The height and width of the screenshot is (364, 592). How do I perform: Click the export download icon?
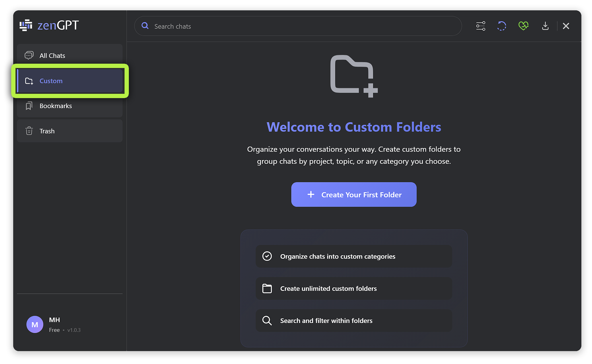point(545,26)
